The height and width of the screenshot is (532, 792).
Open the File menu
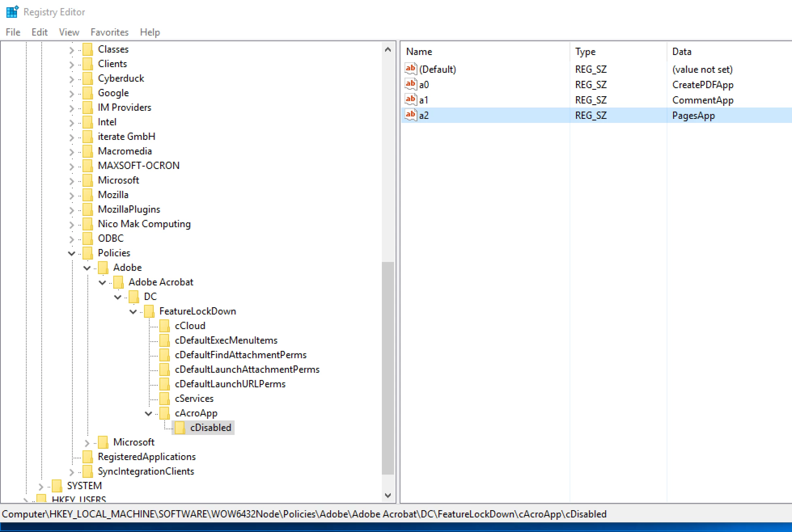13,32
